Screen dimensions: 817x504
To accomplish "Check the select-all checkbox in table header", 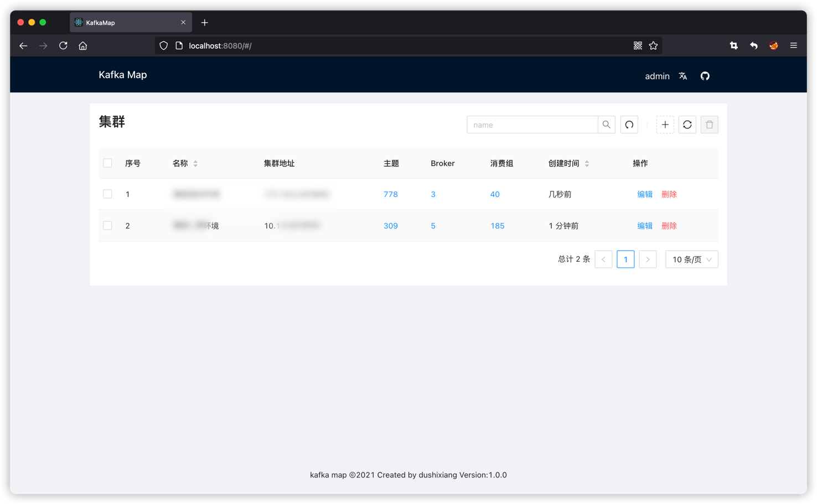I will point(107,163).
